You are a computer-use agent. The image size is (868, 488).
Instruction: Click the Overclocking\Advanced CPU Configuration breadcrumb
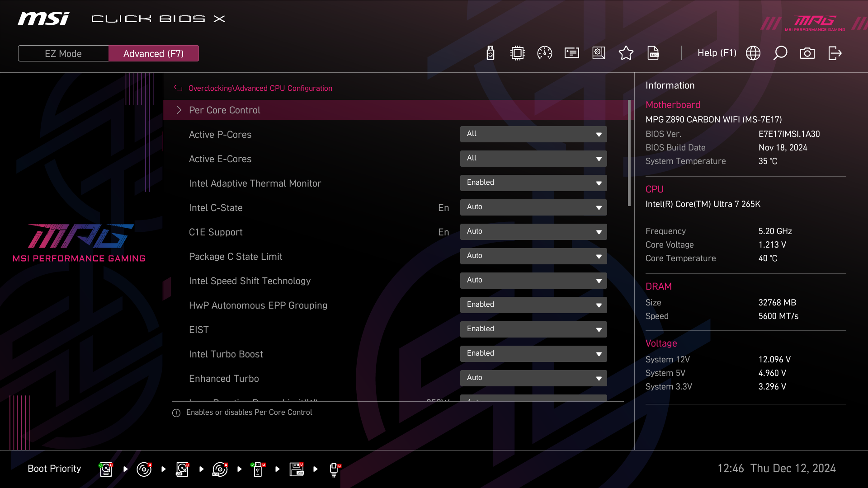260,89
